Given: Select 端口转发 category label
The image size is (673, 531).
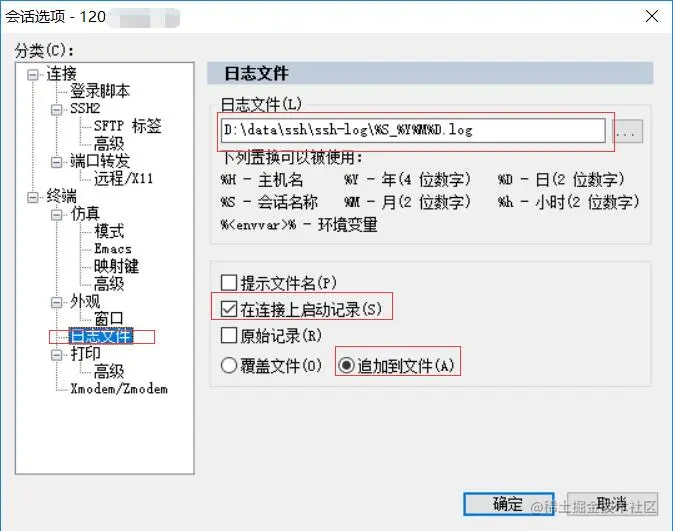Looking at the screenshot, I should click(100, 161).
